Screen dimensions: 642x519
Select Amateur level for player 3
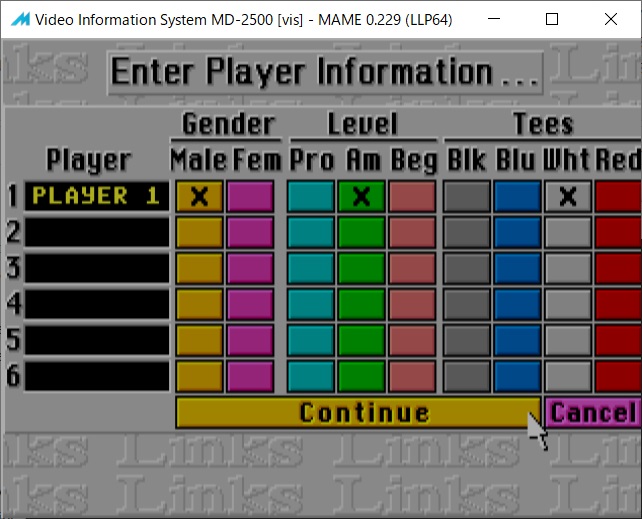pos(361,269)
